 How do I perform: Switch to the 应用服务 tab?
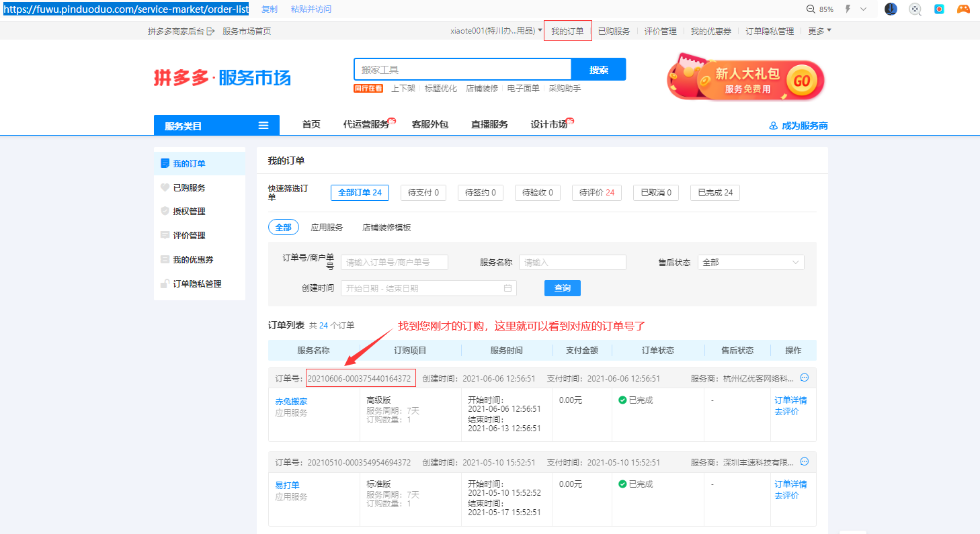coord(327,227)
